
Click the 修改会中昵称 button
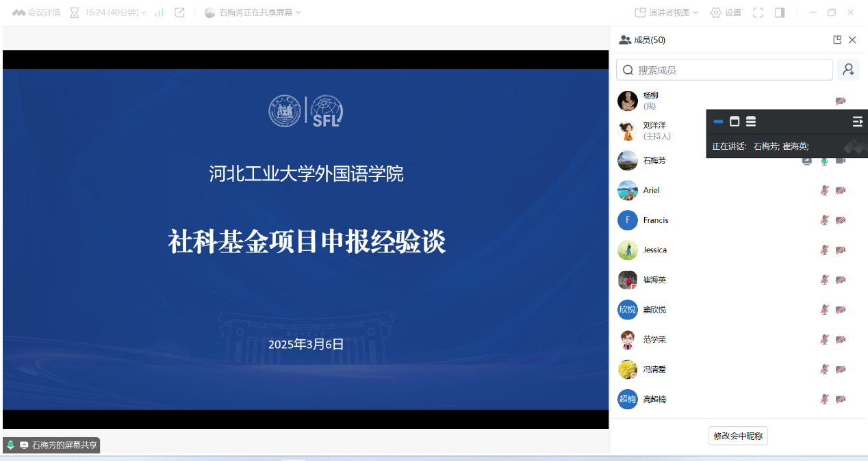(x=738, y=436)
